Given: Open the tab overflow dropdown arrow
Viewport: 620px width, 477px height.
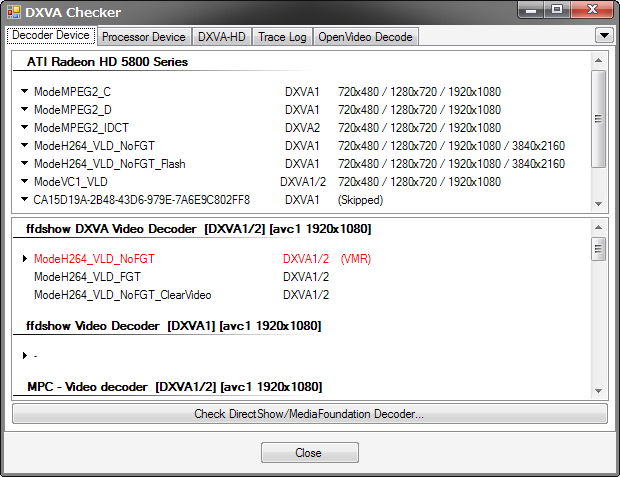Looking at the screenshot, I should [x=603, y=35].
